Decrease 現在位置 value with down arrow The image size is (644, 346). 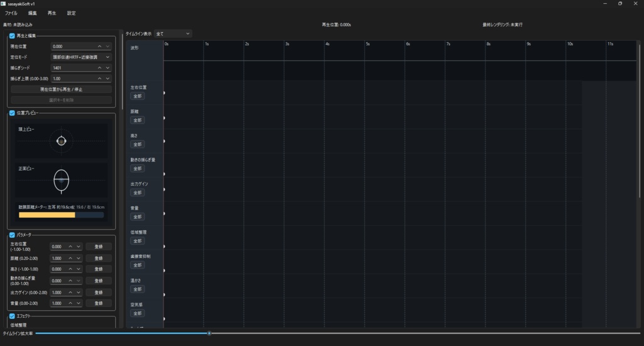point(108,47)
